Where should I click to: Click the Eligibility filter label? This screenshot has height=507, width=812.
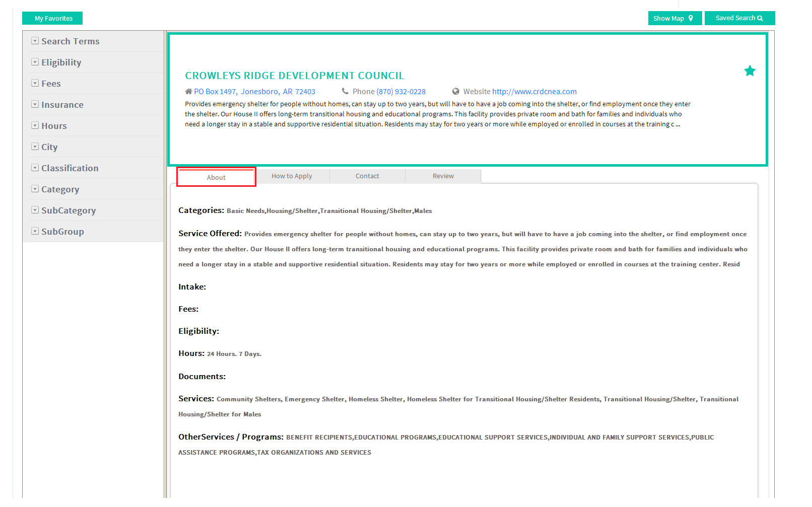point(61,62)
